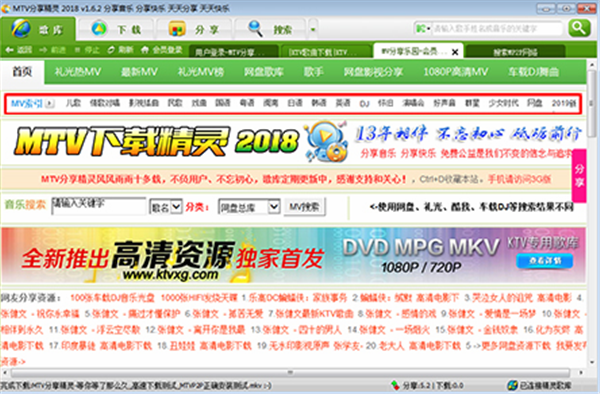Choose the 国语 category link
Image resolution: width=600 pixels, height=394 pixels.
(223, 103)
